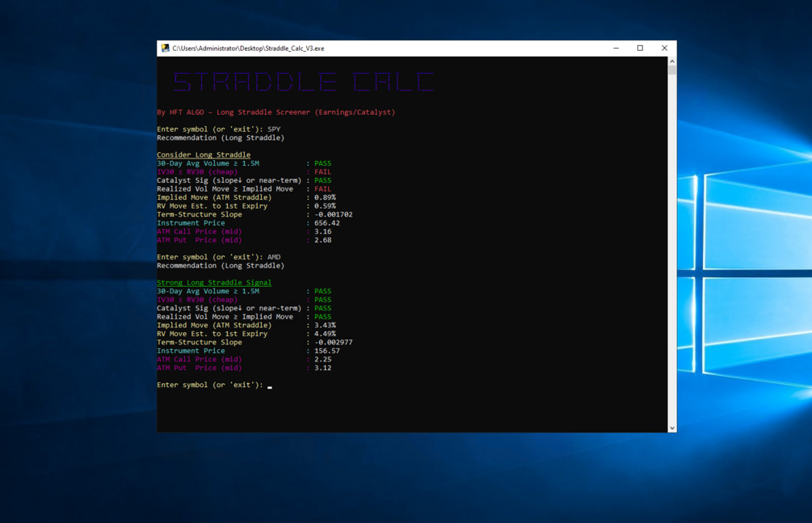
Task: Click the Straddle_Calc_V3.exe title bar icon
Action: 165,49
